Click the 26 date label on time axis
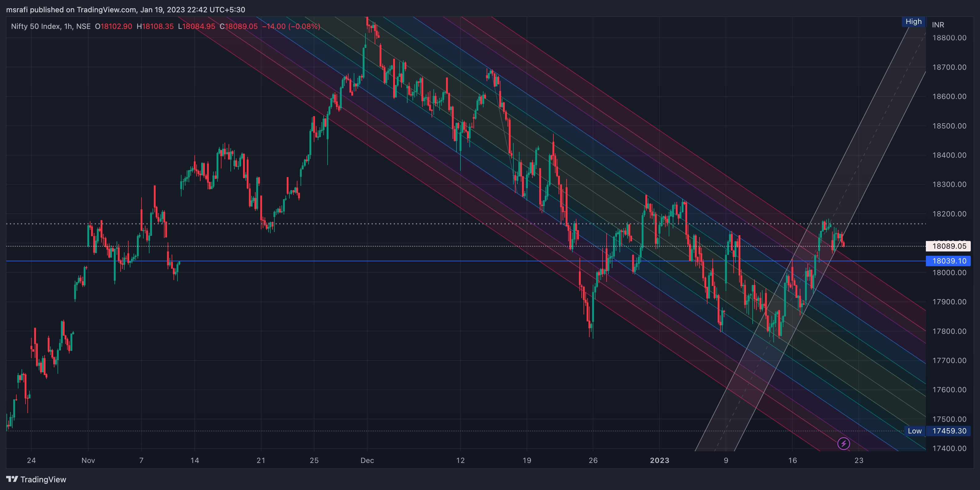Screen dimensions: 980x490 tap(593, 460)
